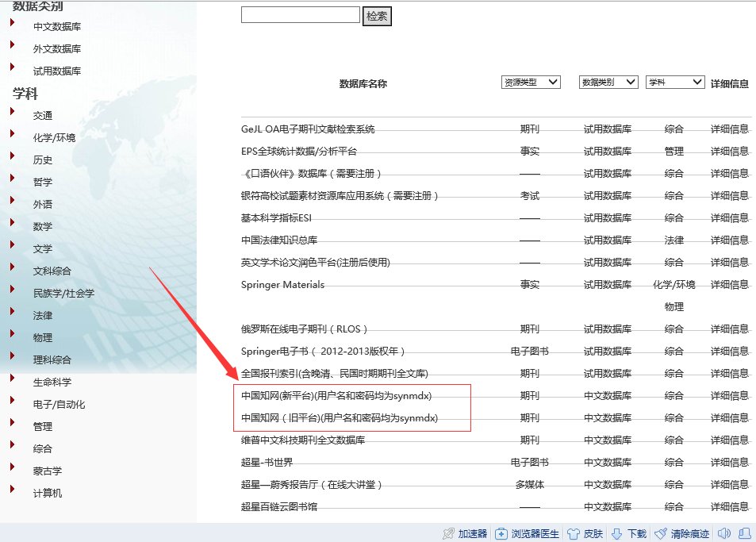Open 《口语伙伴》数据库 link
Viewport: 756px width, 542px height.
312,173
